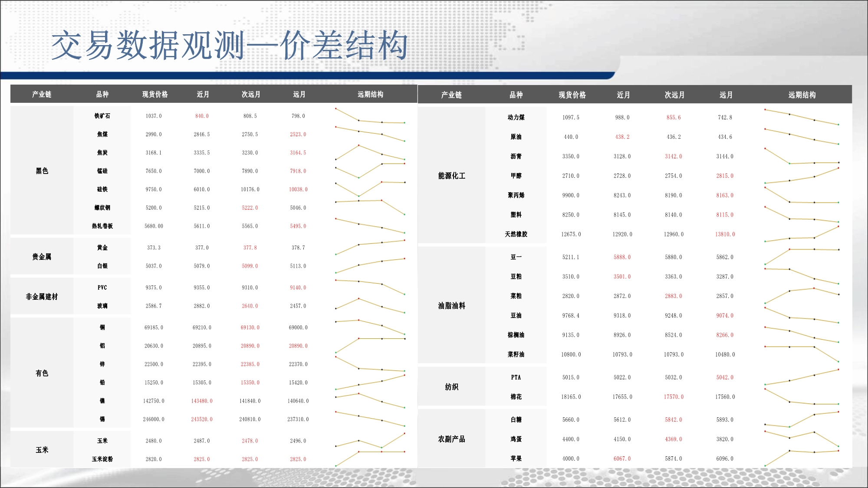Image resolution: width=868 pixels, height=488 pixels.
Task: Click the PVC product label in left table
Action: click(102, 287)
